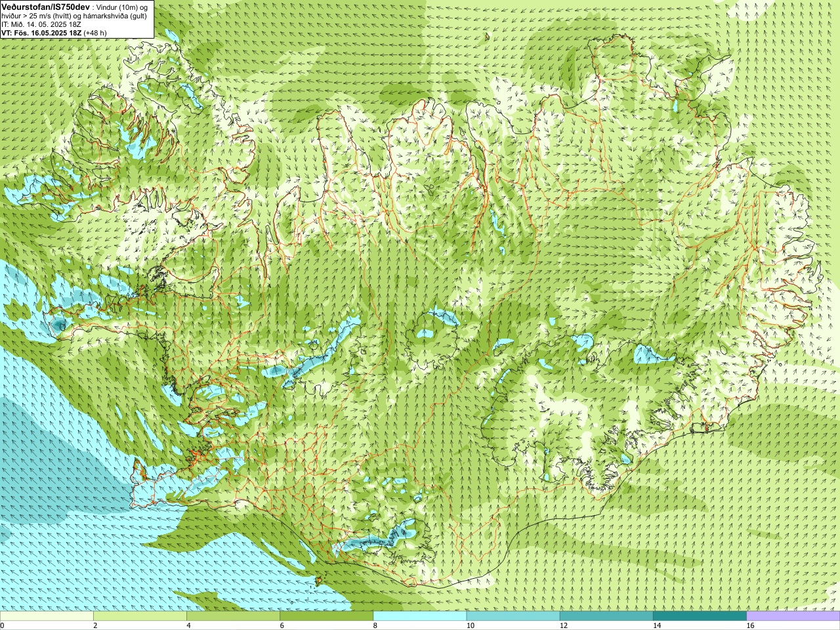Click the Veðurstofan/IS750dev title text

tap(45, 6)
